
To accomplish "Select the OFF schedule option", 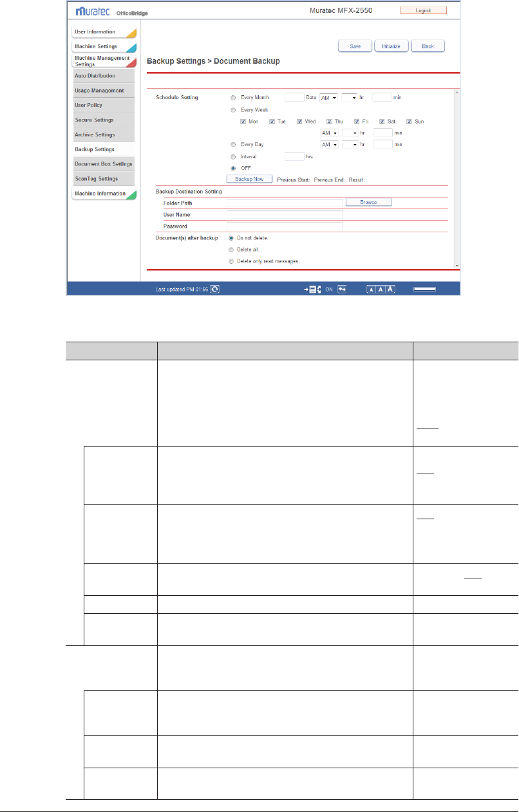I will (233, 168).
